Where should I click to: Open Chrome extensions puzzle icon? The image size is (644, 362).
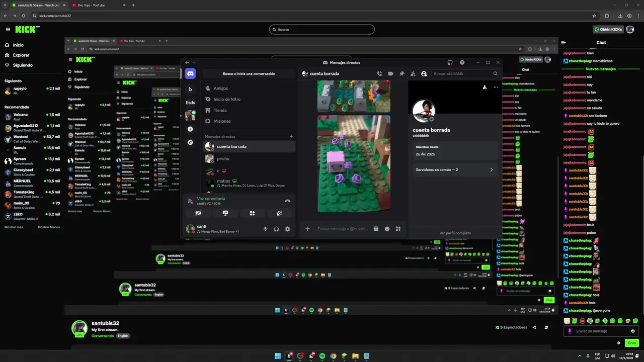point(607,16)
